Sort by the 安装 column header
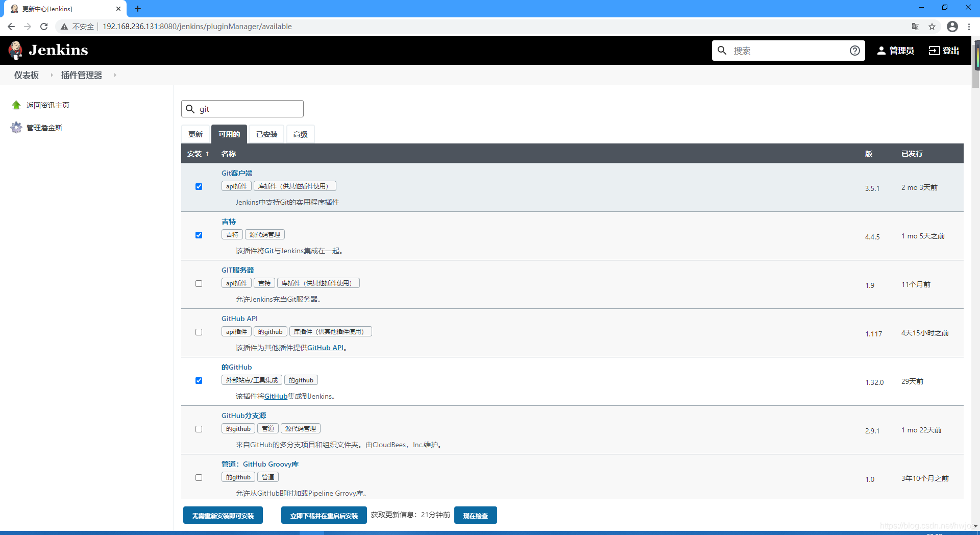Screen dimensions: 980x535 pos(198,154)
